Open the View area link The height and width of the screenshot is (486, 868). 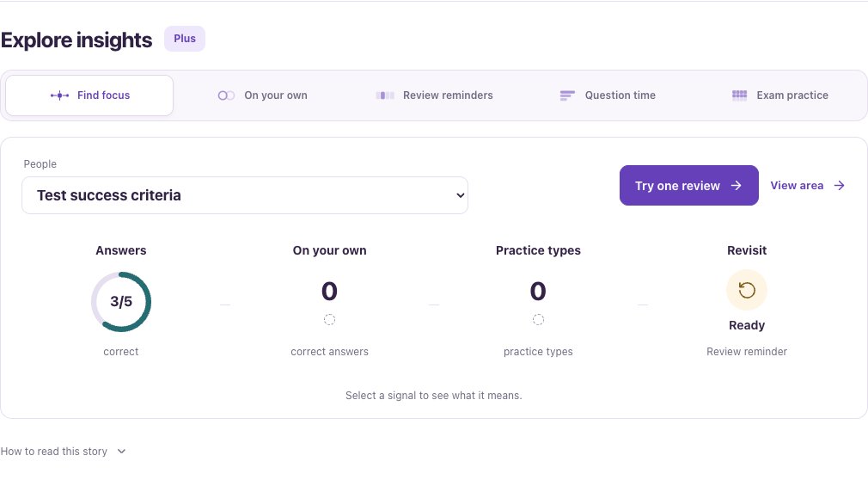(808, 186)
